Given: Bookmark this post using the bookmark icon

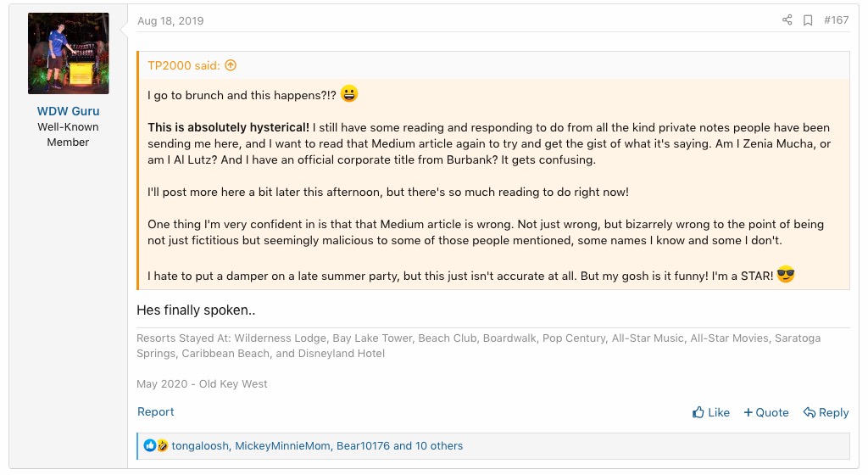Looking at the screenshot, I should tap(808, 20).
